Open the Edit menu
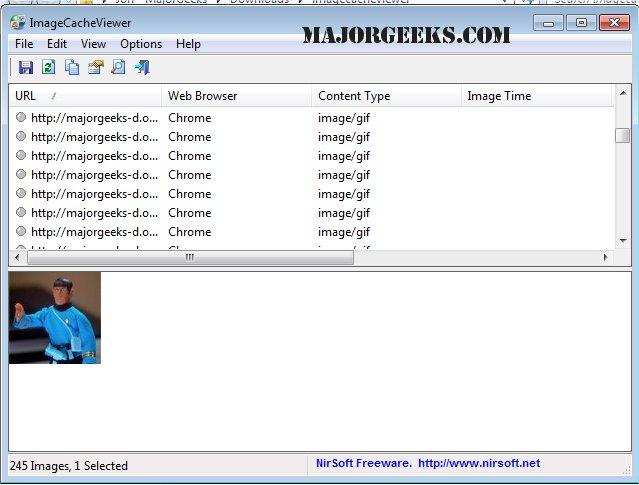This screenshot has width=639, height=485. click(57, 44)
